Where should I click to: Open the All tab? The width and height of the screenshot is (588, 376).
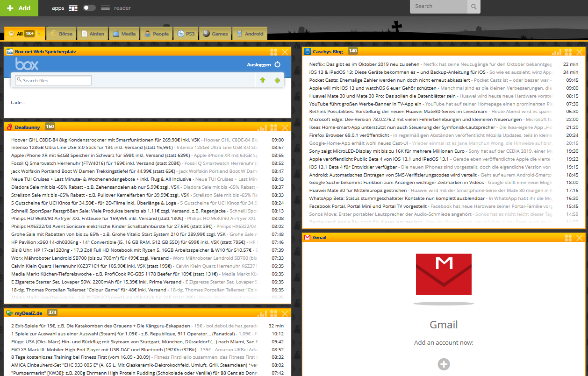tap(20, 34)
